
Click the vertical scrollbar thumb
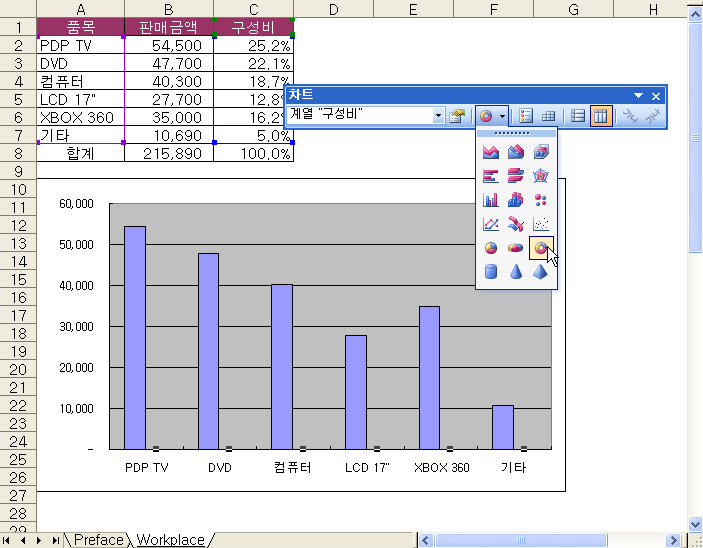tap(695, 137)
